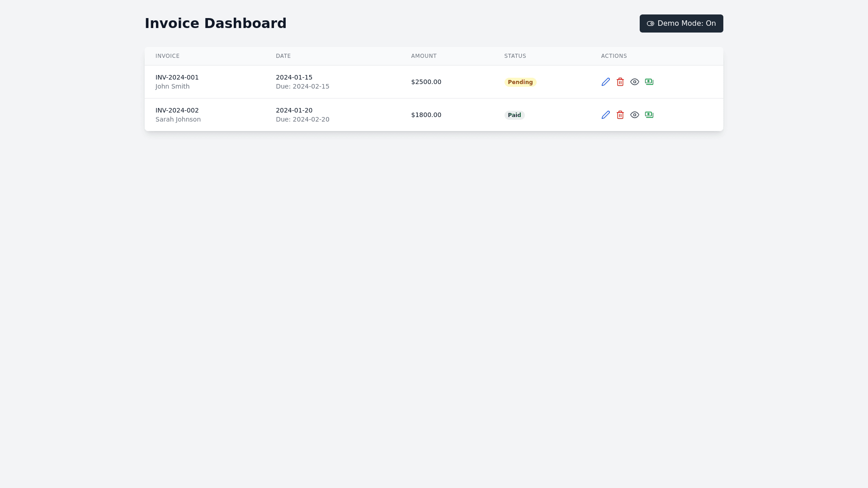Turn off Demo Mode toggle button
The height and width of the screenshot is (488, 868).
click(681, 23)
